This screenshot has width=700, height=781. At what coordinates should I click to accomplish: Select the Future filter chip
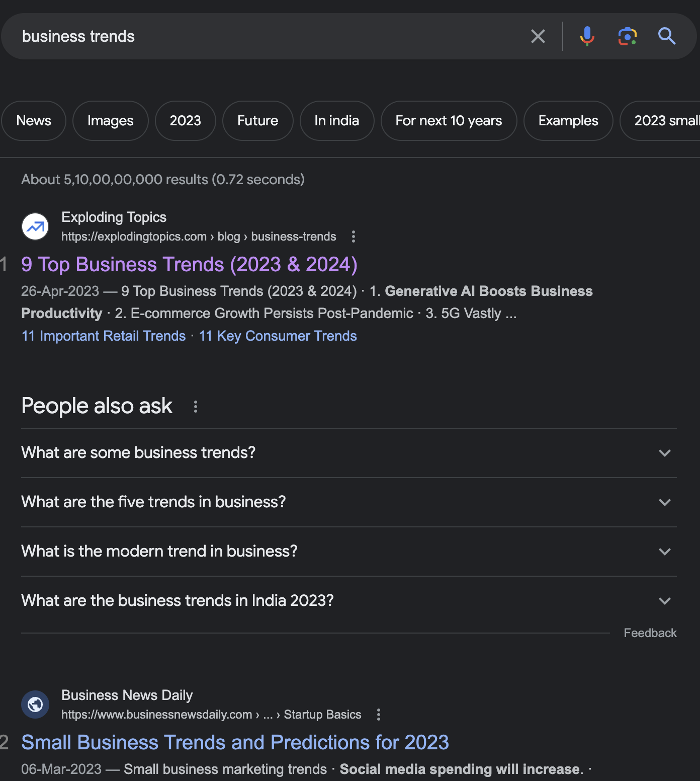[258, 121]
